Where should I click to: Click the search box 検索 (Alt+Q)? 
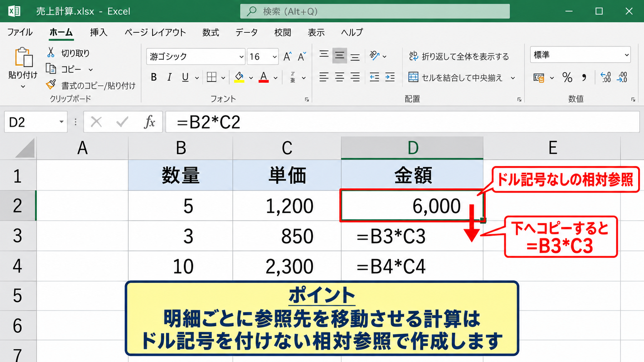375,11
